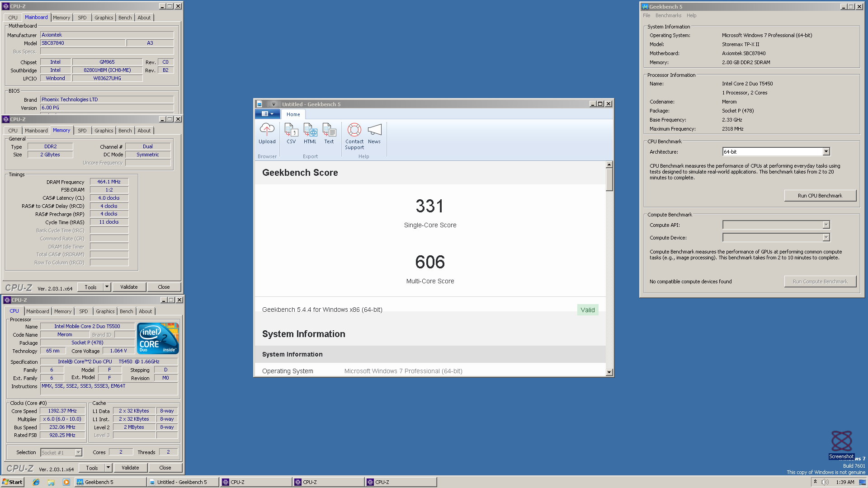Screen dimensions: 868x488
Task: Click DRAM Frequency value 464.1 MHz
Action: click(x=109, y=182)
